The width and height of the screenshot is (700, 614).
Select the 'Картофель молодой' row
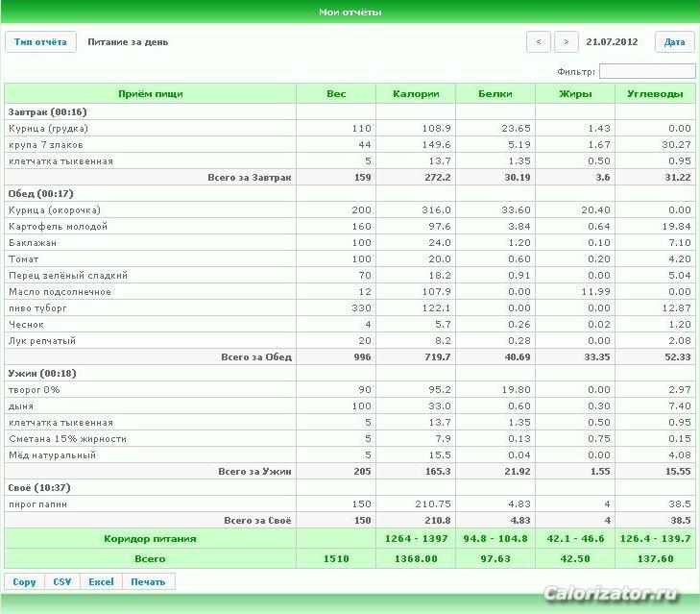click(350, 226)
